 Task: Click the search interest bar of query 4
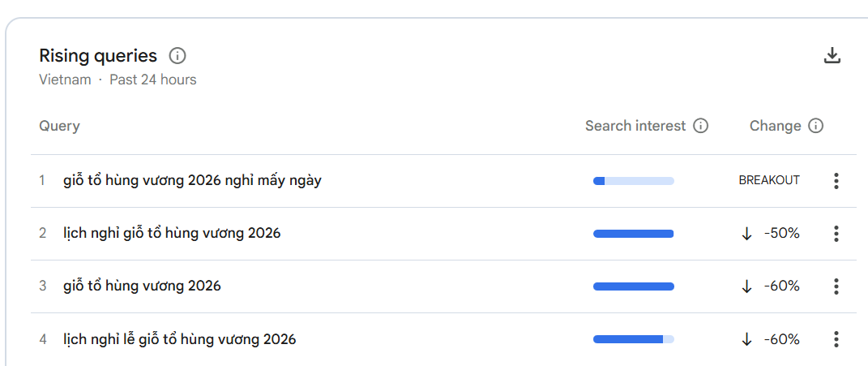click(633, 339)
